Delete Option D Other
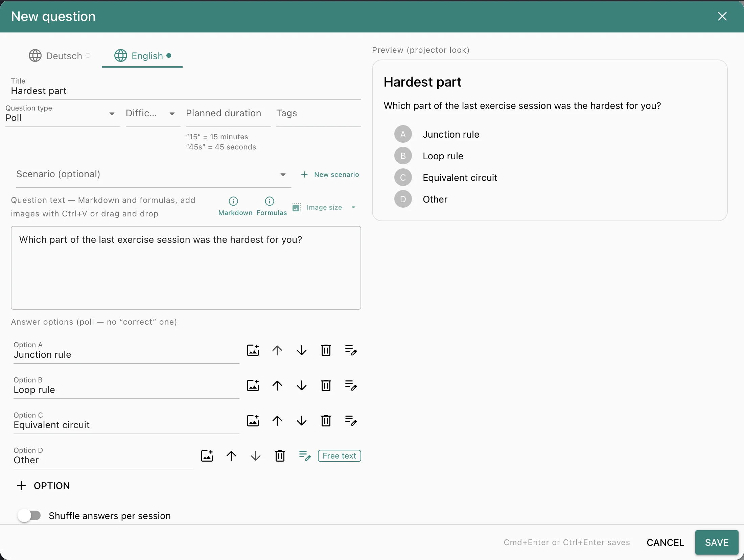The image size is (744, 560). [280, 456]
